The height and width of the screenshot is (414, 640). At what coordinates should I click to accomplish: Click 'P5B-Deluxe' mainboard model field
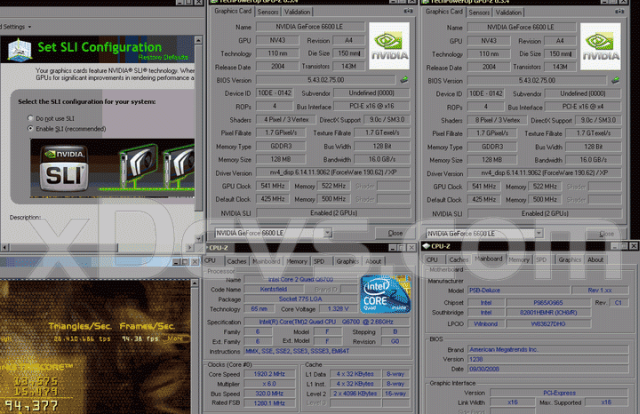pos(518,290)
